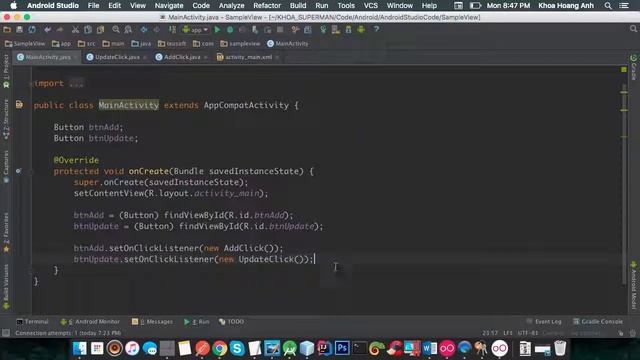Open the app run configuration dropdown
Screen dimensions: 640x360
pyautogui.click(x=196, y=29)
